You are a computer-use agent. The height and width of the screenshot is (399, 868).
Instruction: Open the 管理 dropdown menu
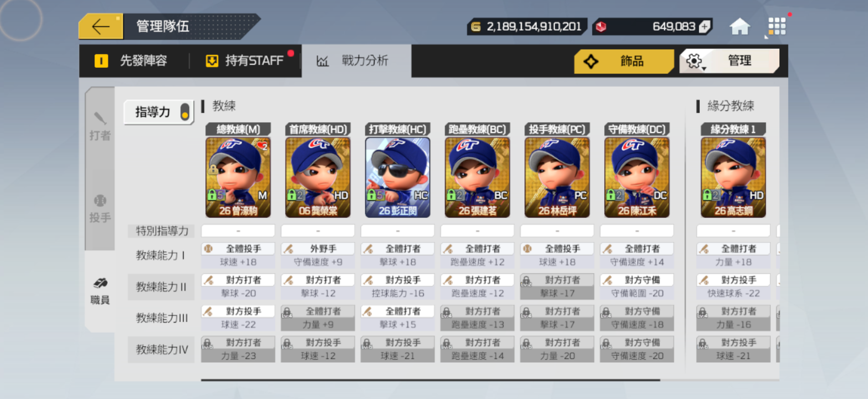tap(729, 61)
